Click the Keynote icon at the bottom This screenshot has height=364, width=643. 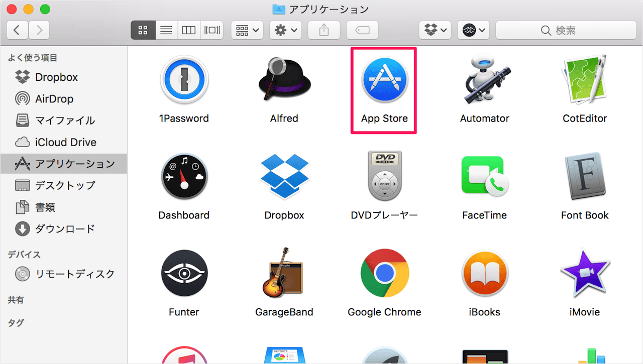coord(284,355)
